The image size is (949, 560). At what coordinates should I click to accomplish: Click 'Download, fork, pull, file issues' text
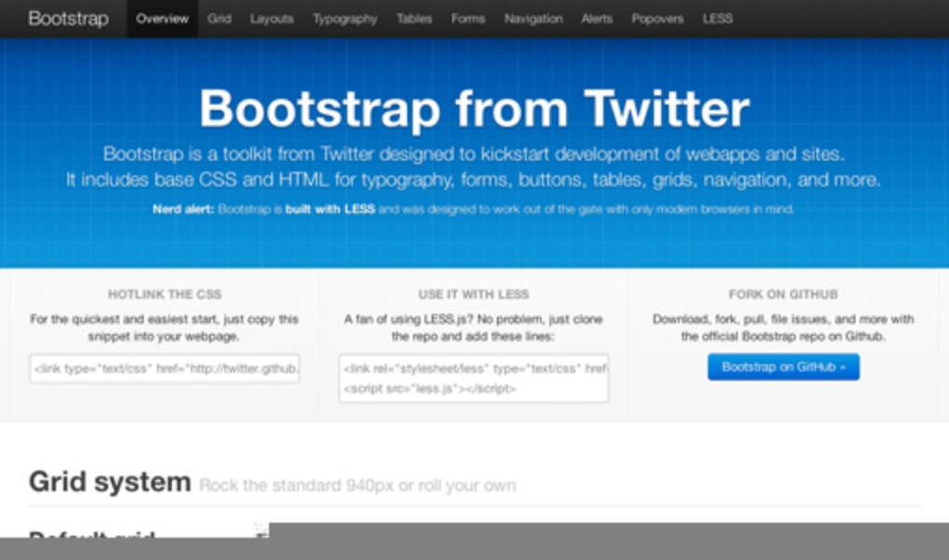(x=742, y=319)
